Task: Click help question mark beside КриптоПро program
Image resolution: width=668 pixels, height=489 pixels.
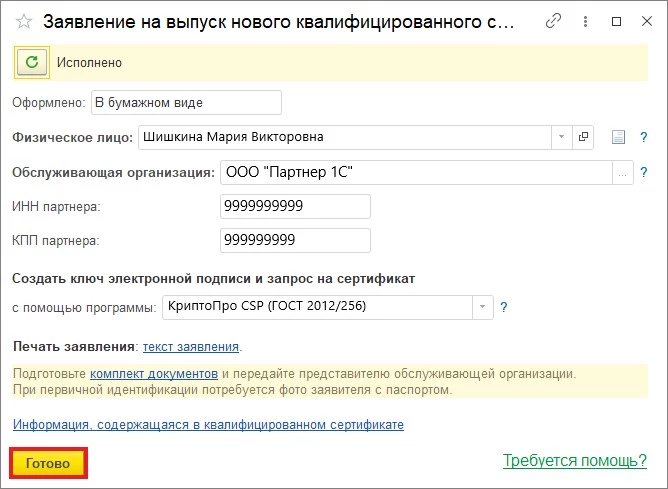Action: [x=504, y=307]
